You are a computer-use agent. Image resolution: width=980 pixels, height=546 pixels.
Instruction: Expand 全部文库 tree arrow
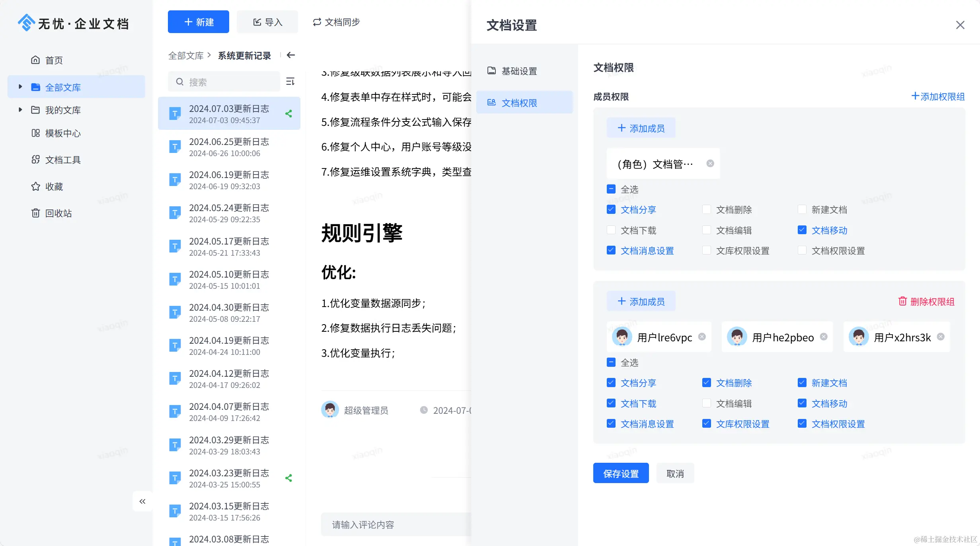tap(20, 87)
